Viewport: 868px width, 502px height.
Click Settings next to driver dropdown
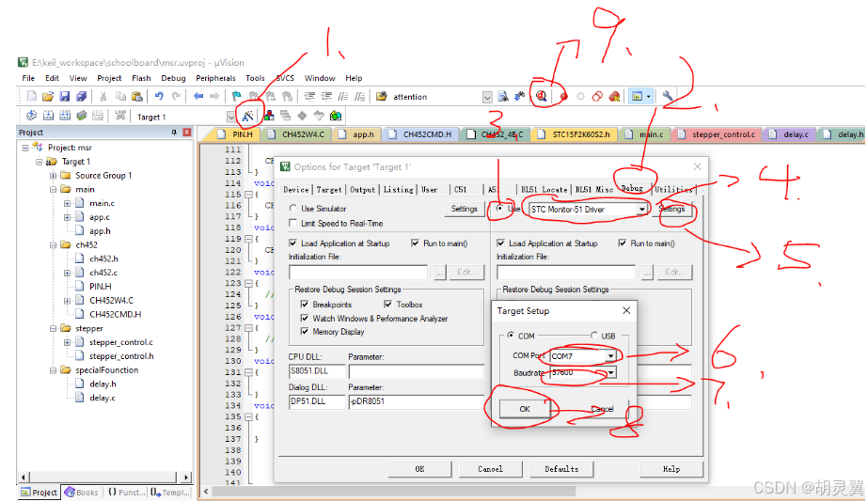[671, 210]
